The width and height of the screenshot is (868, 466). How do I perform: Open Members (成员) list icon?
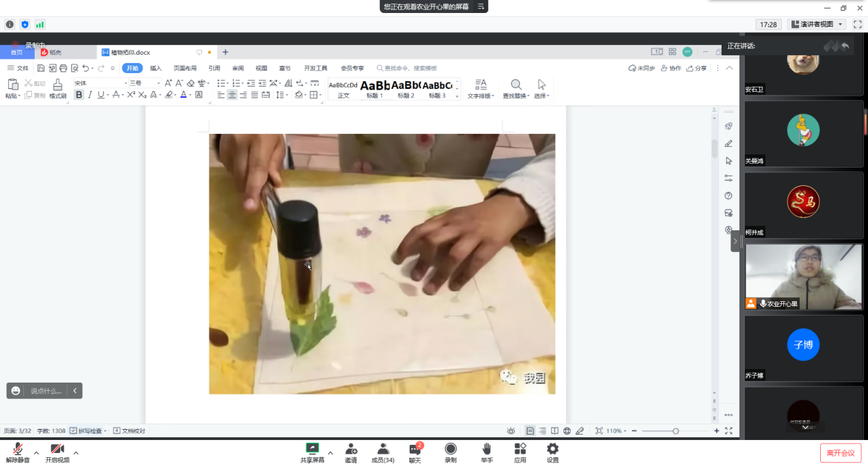click(x=383, y=449)
